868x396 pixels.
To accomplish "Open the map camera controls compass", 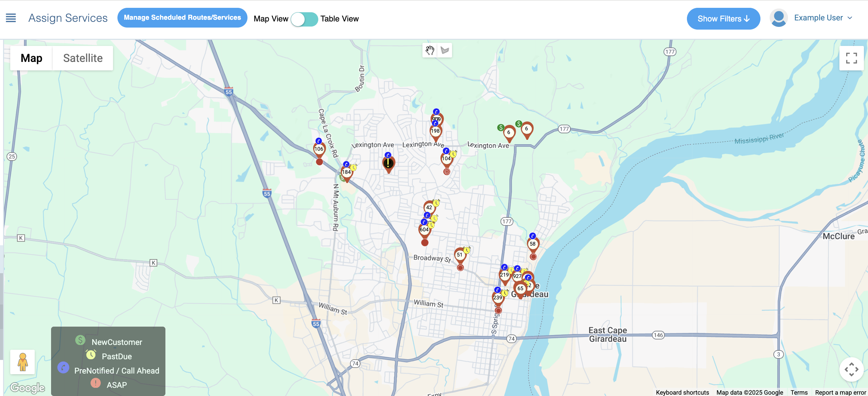I will tap(851, 369).
